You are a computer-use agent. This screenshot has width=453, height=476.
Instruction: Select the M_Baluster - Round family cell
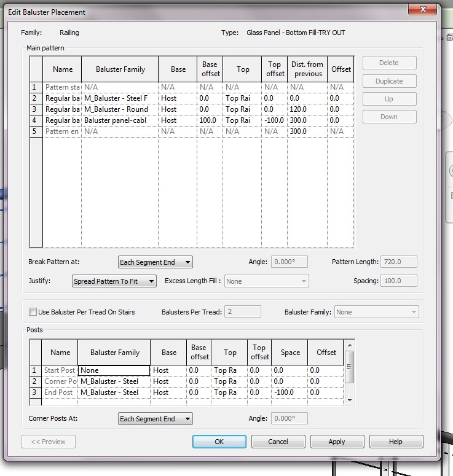(x=119, y=109)
